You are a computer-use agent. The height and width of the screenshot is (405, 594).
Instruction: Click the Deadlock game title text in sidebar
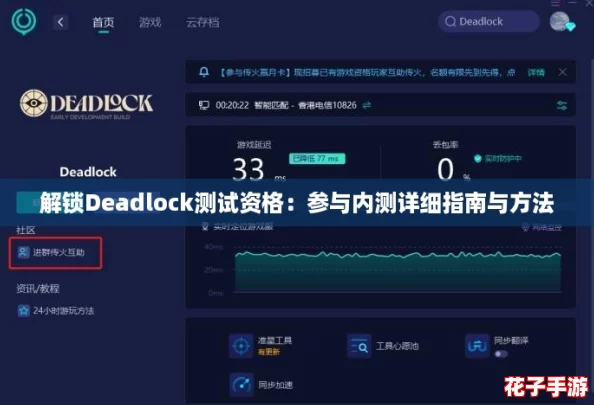(88, 172)
